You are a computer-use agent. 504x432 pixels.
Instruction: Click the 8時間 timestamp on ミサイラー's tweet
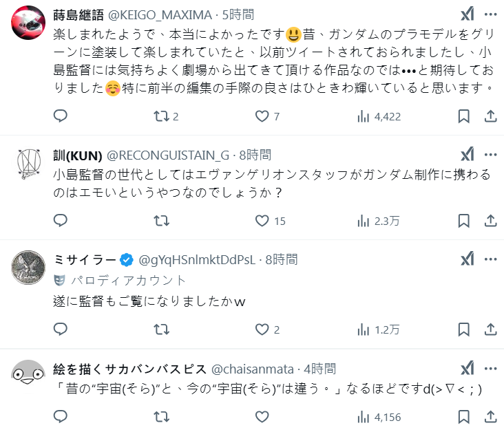[281, 259]
